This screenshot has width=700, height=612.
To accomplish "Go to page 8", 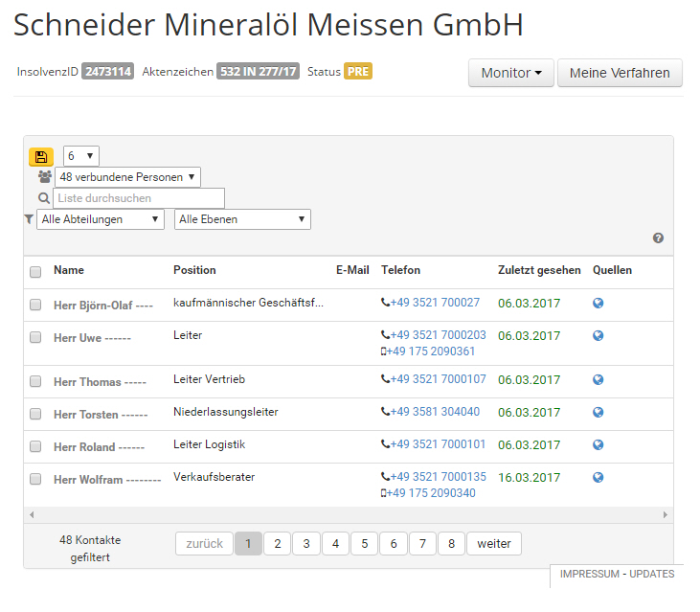I will [x=451, y=544].
